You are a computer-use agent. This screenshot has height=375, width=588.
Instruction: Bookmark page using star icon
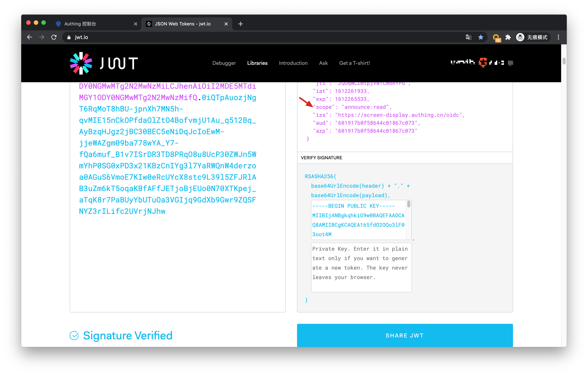point(481,37)
